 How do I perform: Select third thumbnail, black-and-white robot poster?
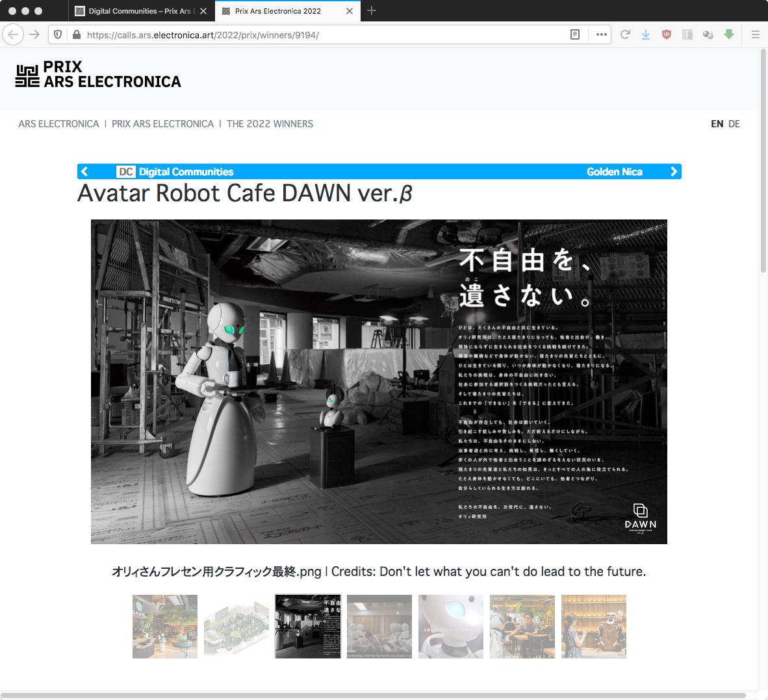(308, 627)
